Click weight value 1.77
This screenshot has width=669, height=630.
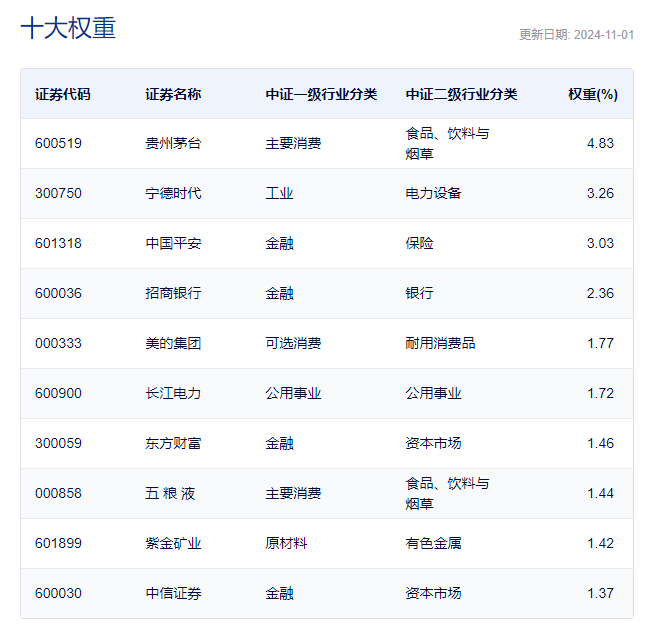point(600,343)
